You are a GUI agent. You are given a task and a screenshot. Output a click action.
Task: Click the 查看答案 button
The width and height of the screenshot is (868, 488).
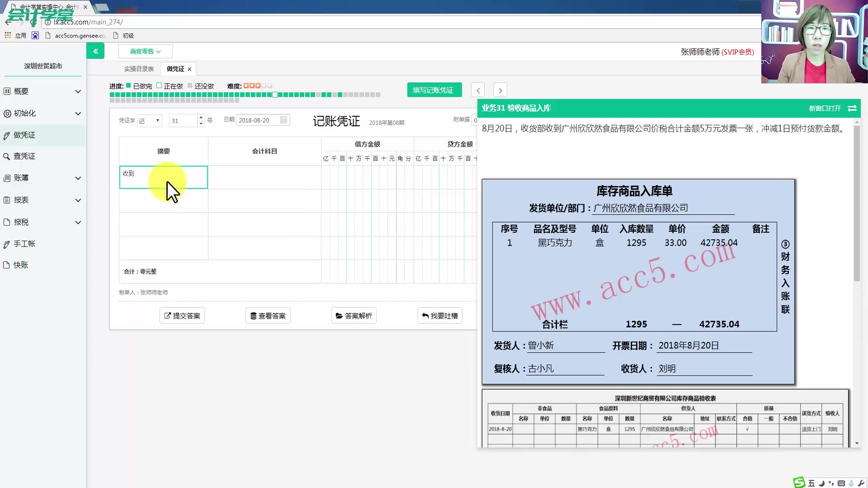pos(268,315)
